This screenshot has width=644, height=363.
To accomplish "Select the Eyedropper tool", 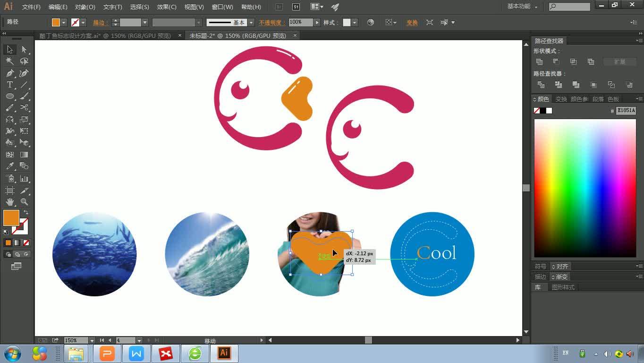I will point(9,166).
